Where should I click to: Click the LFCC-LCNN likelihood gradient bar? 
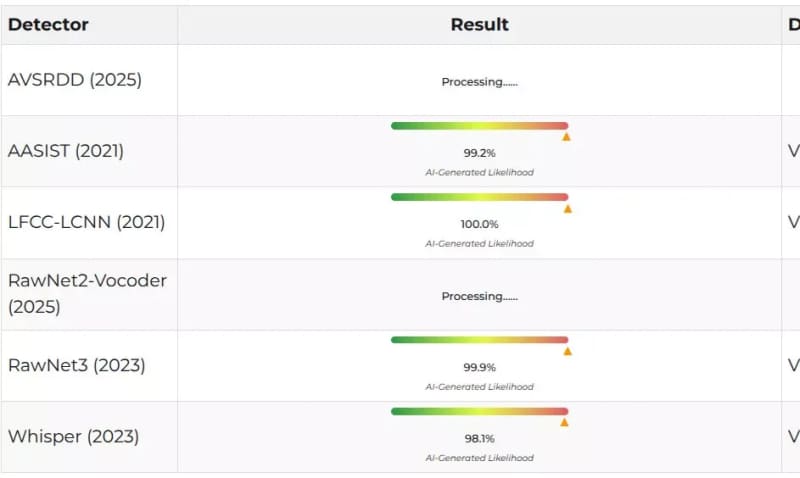click(x=479, y=197)
